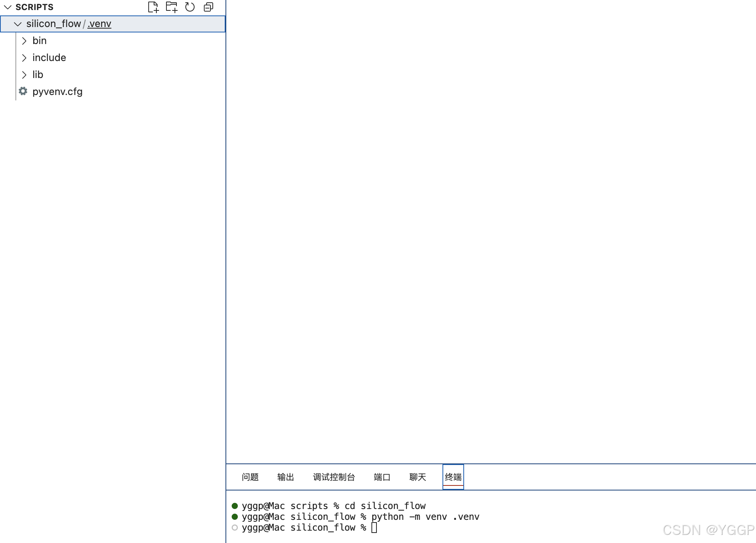Click the New Folder icon
756x543 pixels.
[171, 7]
